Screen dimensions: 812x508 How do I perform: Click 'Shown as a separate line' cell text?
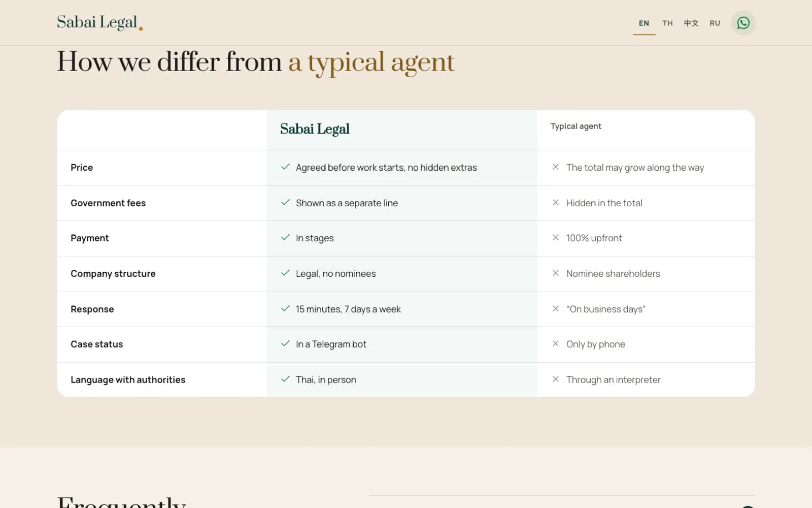(x=347, y=203)
